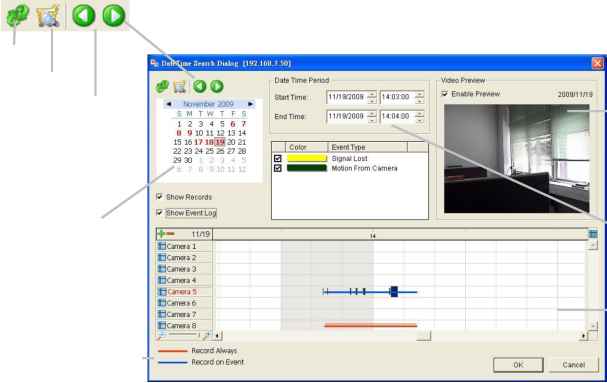The width and height of the screenshot is (607, 383).
Task: Click the green plus zoom-in timeline icon
Action: click(161, 234)
